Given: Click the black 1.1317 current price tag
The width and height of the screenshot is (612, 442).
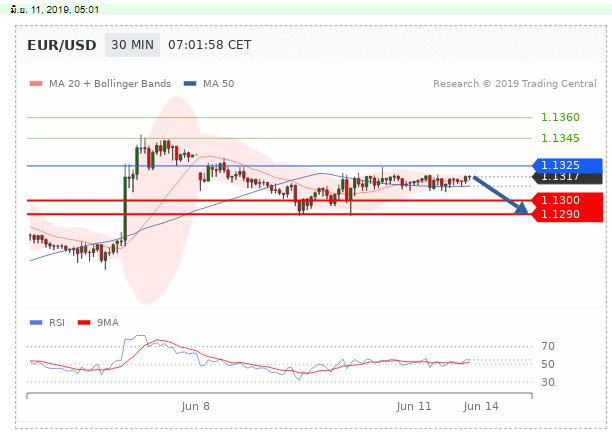Looking at the screenshot, I should click(567, 178).
